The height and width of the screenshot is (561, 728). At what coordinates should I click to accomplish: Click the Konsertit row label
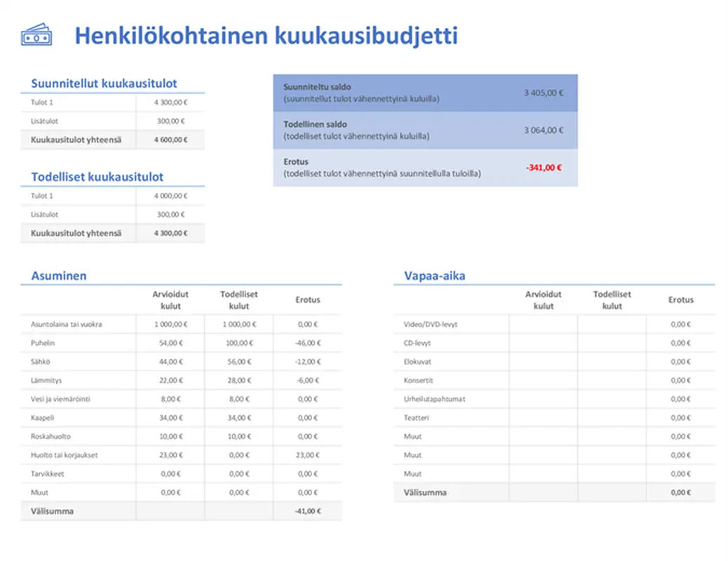pos(418,380)
